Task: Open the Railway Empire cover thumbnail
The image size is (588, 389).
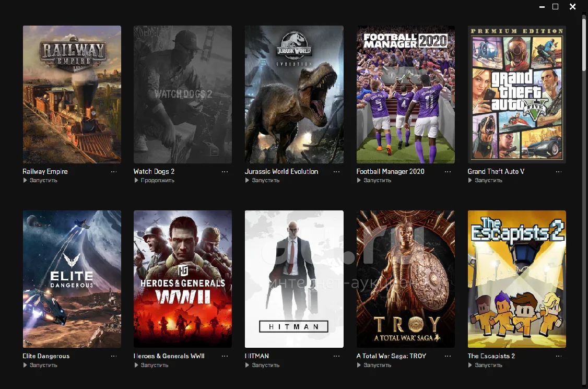Action: tap(72, 94)
